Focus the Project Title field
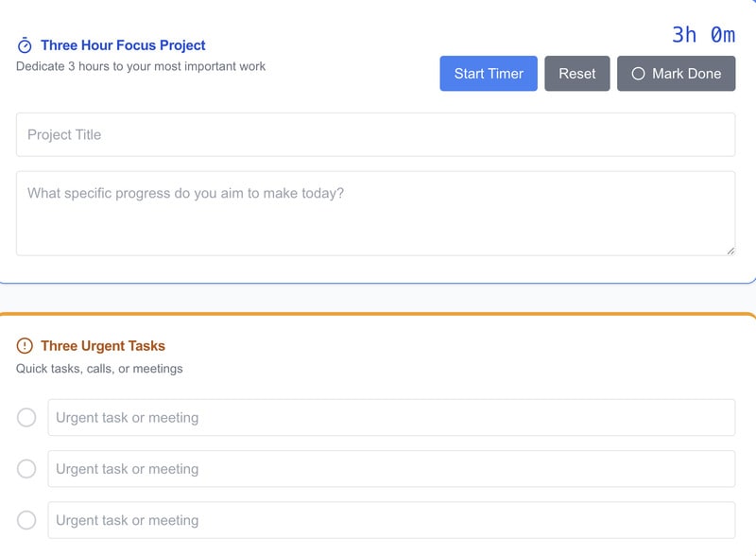 click(x=375, y=134)
